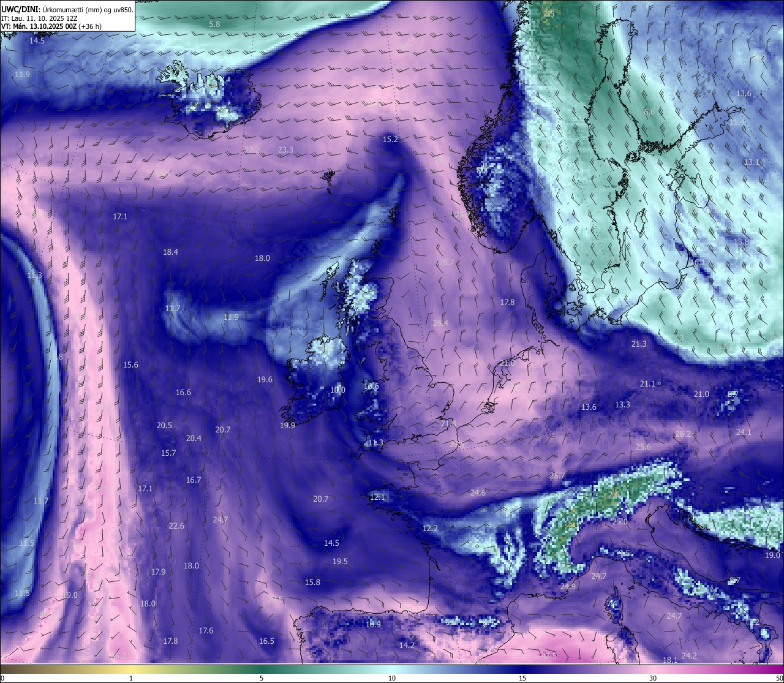
Task: Click the 5 label on the color scale
Action: coord(262,678)
